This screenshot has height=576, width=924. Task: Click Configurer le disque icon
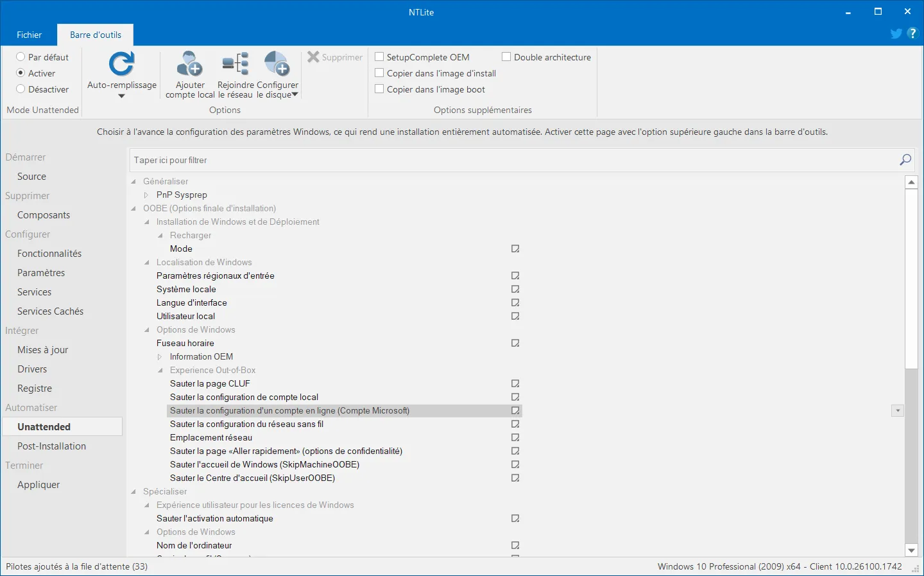(277, 64)
